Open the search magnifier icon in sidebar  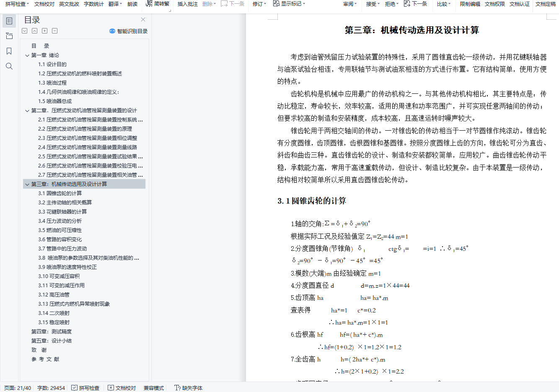(9, 66)
